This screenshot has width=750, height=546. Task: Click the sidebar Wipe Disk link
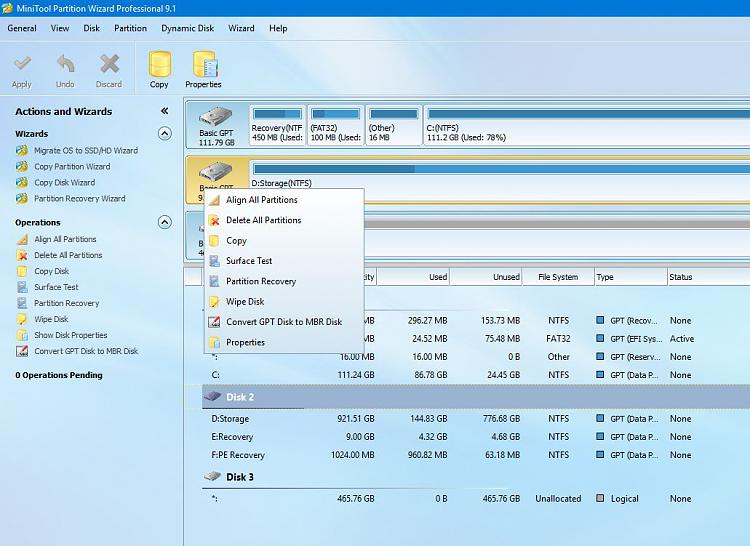tap(51, 319)
